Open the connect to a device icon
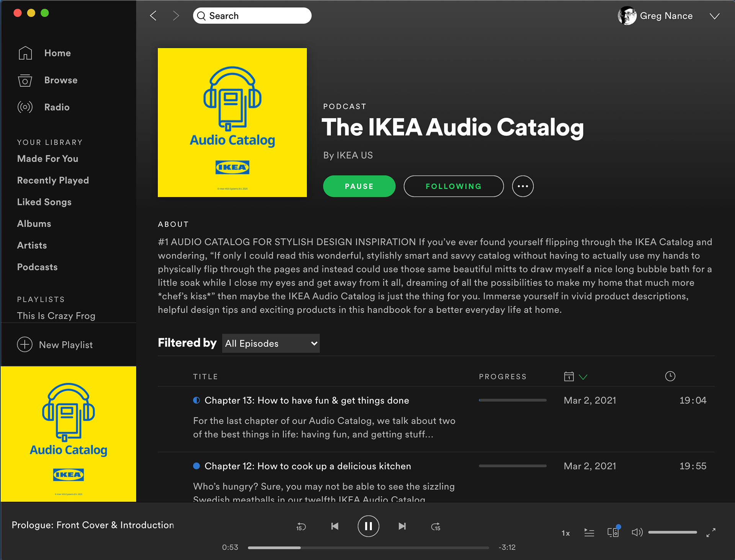Screen dimensions: 735x560 coord(613,532)
